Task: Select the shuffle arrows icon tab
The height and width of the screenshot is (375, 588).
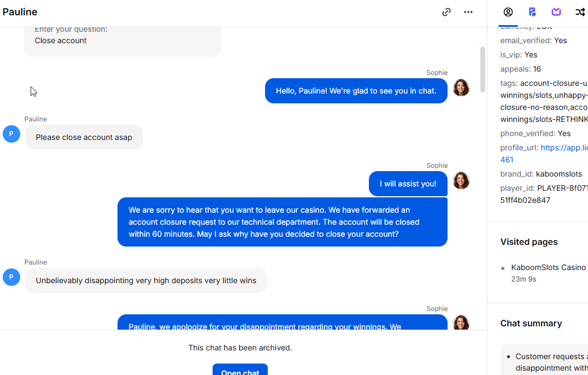Action: coord(580,12)
